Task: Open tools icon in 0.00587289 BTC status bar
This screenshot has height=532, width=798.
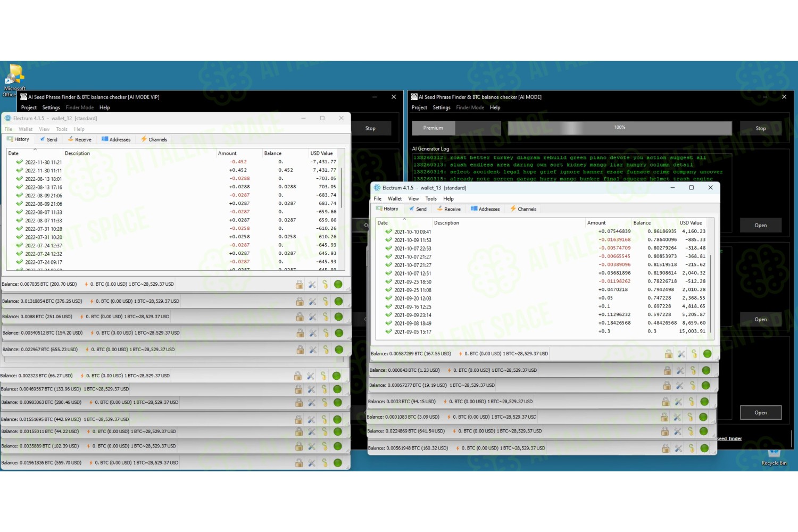Action: (681, 354)
